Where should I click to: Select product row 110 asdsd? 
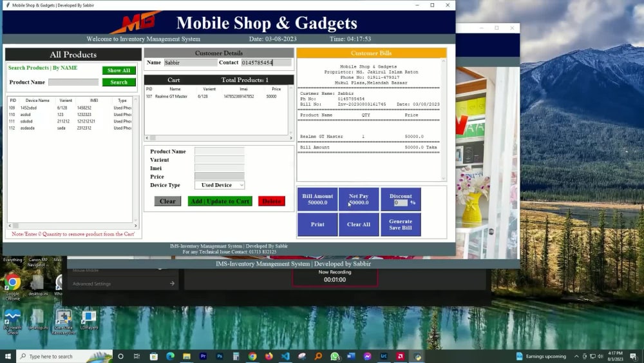coord(70,114)
